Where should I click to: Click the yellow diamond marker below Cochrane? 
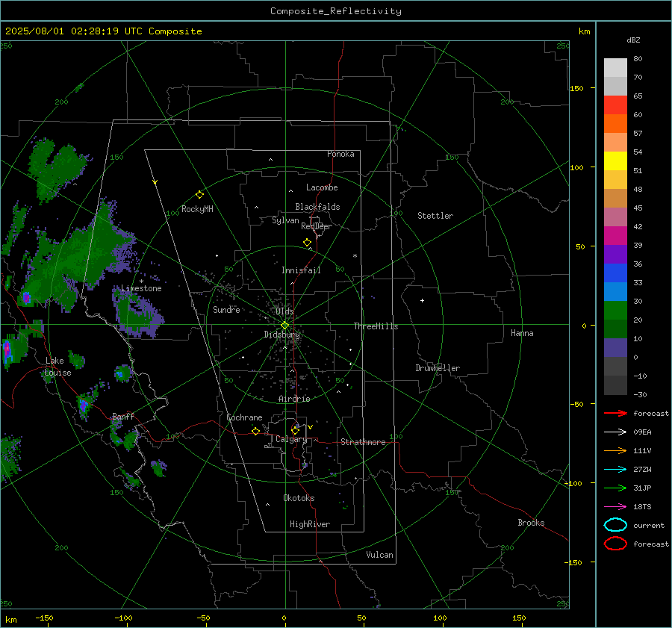(x=255, y=431)
